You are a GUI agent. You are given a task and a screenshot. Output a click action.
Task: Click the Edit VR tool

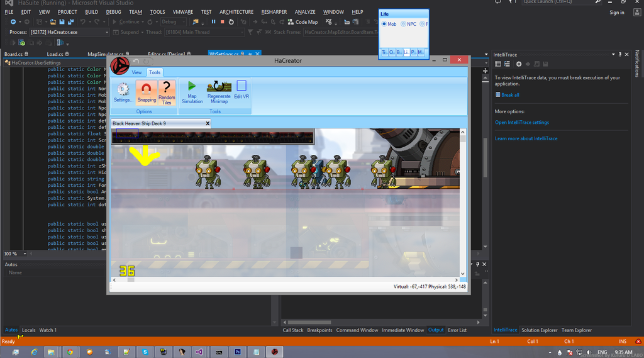[x=241, y=92]
